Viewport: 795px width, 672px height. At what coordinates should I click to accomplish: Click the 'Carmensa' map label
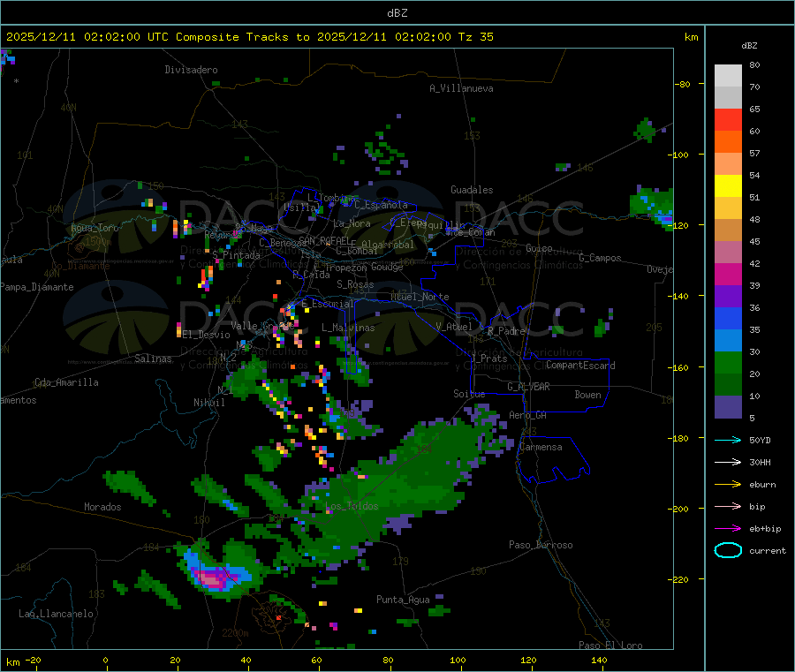[x=541, y=447]
